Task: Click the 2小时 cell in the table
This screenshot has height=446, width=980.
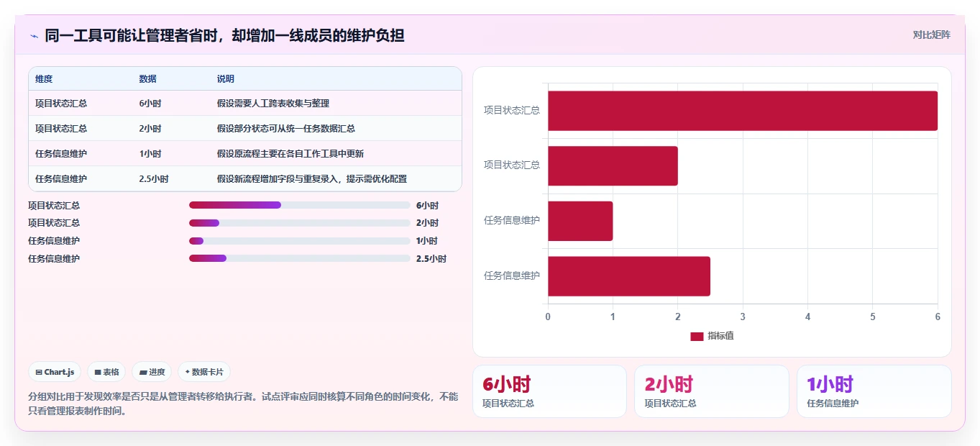Action: click(x=150, y=129)
